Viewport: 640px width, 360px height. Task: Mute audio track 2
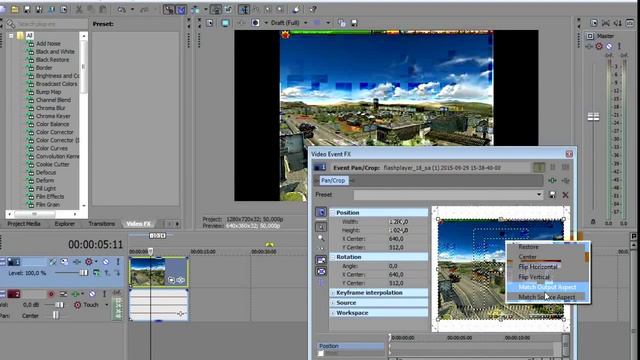click(92, 294)
